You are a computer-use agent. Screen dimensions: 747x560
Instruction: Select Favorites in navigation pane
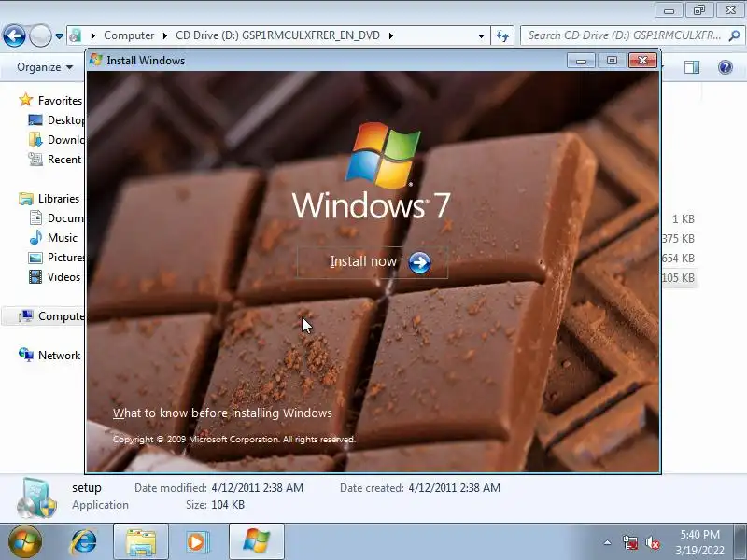tap(60, 101)
